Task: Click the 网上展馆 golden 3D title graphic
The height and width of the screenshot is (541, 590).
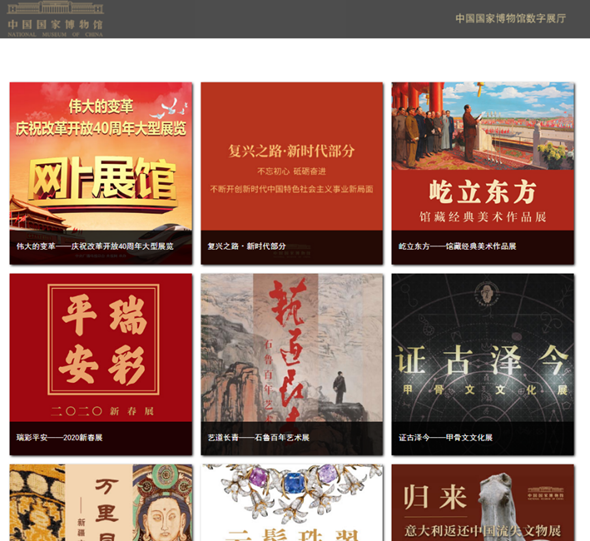Action: [x=102, y=180]
